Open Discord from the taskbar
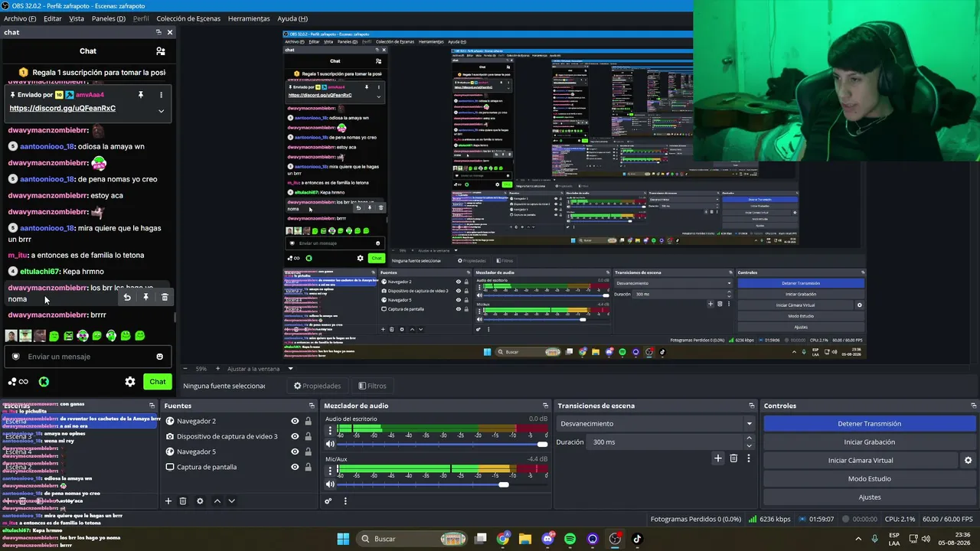Screen dimensions: 980x551 point(547,539)
